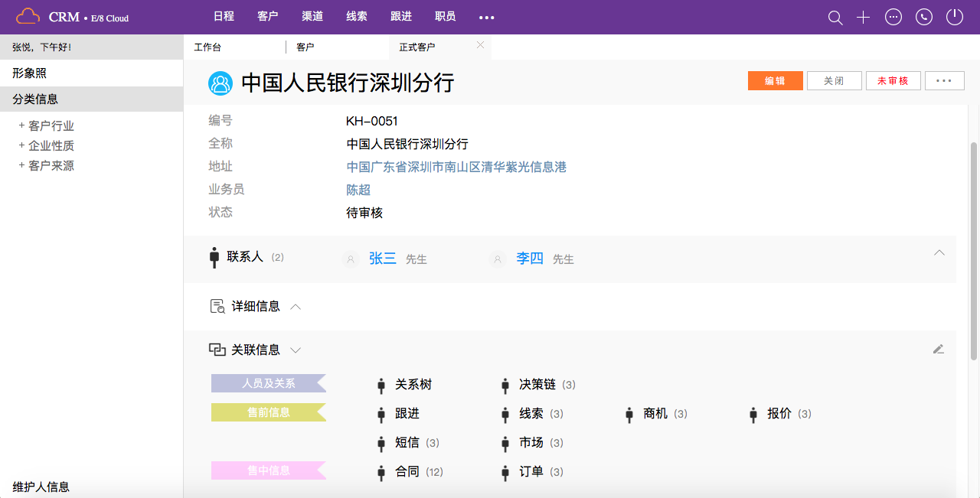Screen dimensions: 980x498
Task: Click the power logout icon
Action: click(954, 17)
